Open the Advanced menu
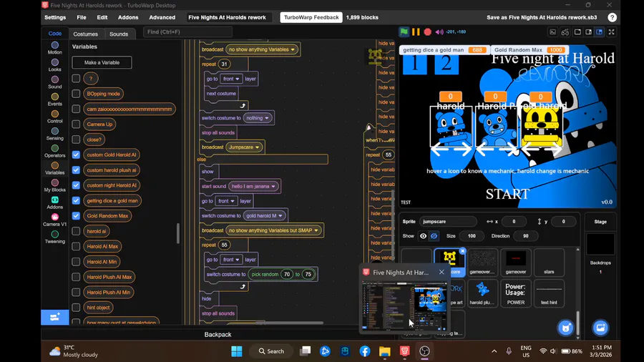Viewport: 644px width, 362px height. [162, 17]
